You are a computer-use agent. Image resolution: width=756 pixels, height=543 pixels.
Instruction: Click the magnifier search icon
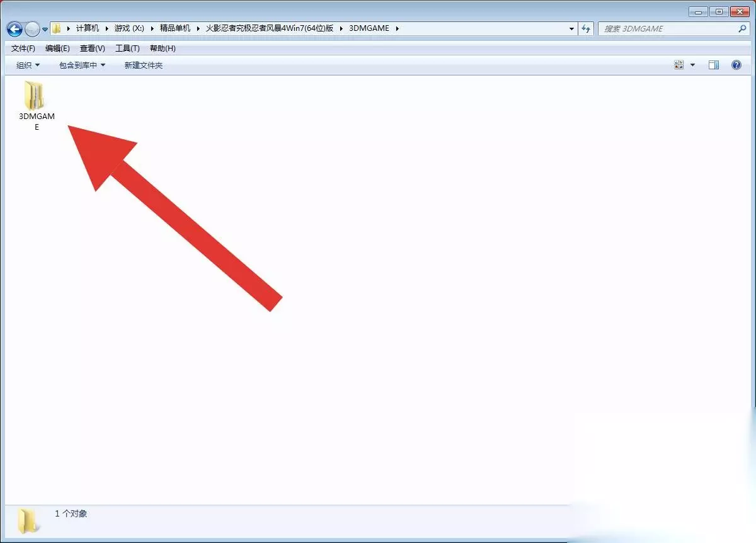point(742,28)
